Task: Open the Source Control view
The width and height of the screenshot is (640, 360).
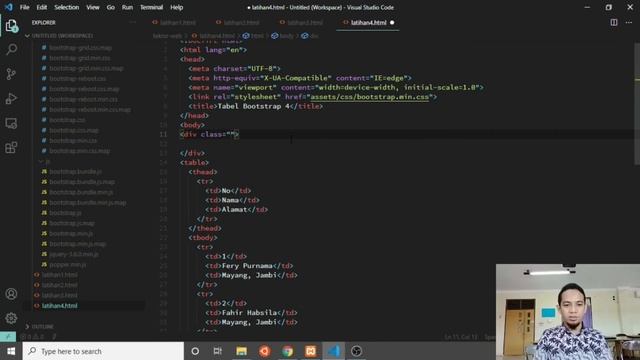Action: coord(11,74)
